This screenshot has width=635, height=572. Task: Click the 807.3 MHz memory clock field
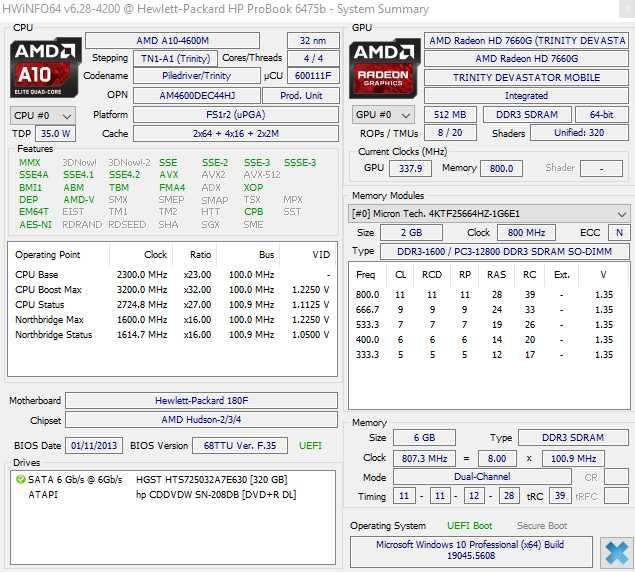[x=424, y=459]
